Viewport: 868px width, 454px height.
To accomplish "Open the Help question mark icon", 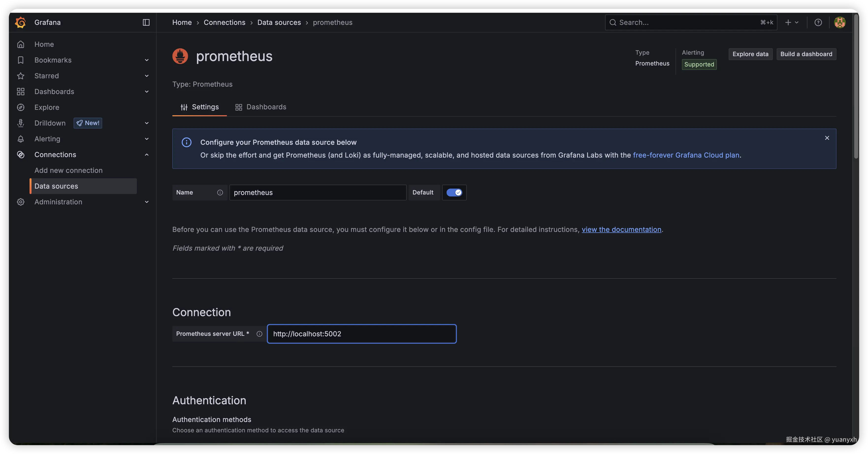I will (x=819, y=22).
